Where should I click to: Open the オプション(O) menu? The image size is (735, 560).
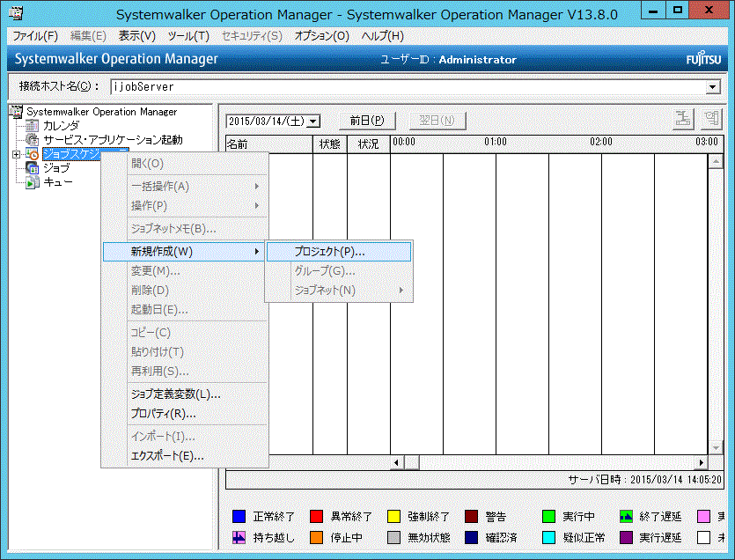click(x=321, y=36)
